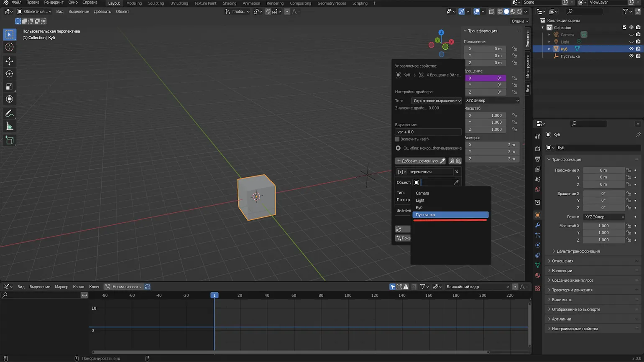Open the driver type dropdown "Скриптовое выражение"
The image size is (644, 362).
(x=437, y=101)
